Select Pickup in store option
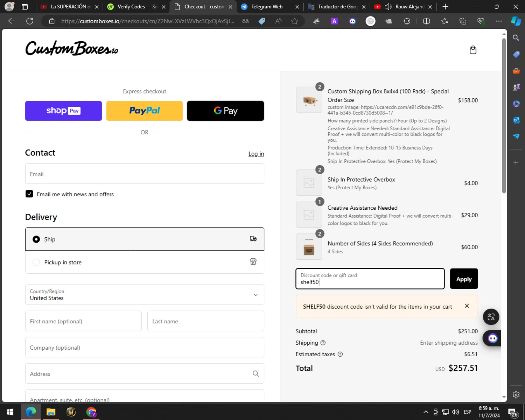Viewport: 525px width, 420px height. 145,262
